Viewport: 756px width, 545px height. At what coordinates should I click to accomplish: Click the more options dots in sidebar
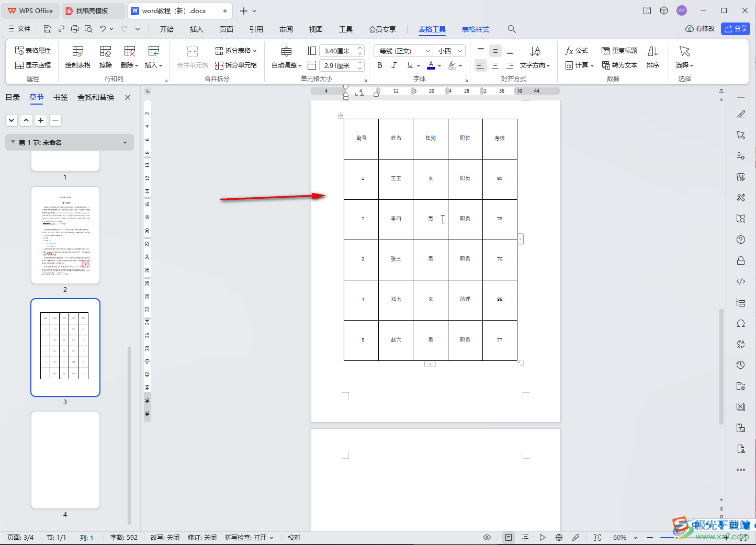point(741,470)
